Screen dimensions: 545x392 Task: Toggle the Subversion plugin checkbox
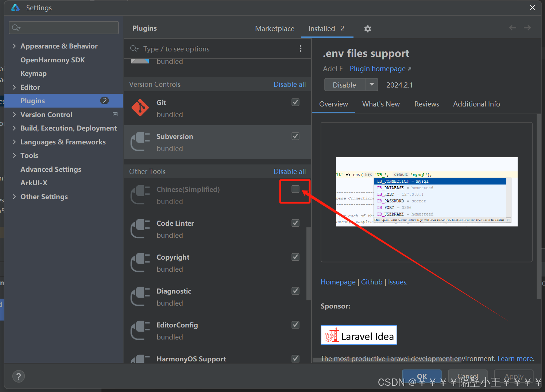(x=295, y=136)
